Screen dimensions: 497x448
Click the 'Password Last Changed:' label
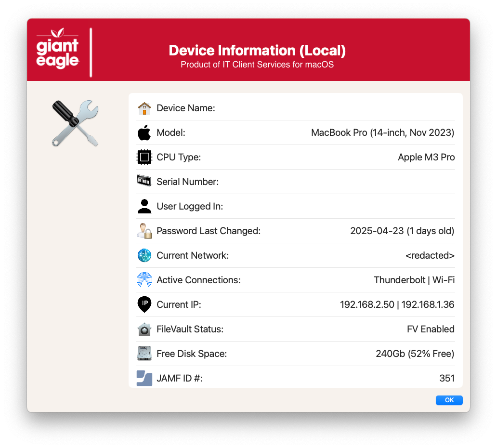coord(209,231)
